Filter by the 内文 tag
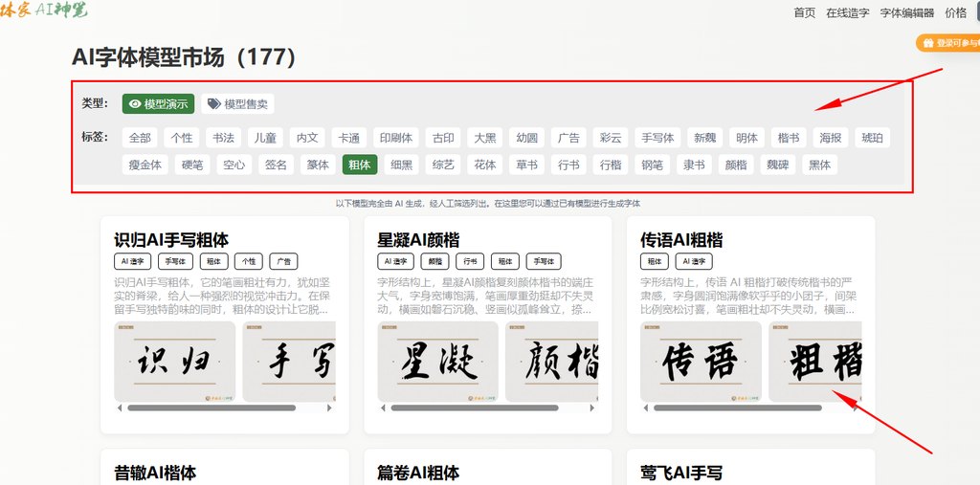 (x=307, y=138)
